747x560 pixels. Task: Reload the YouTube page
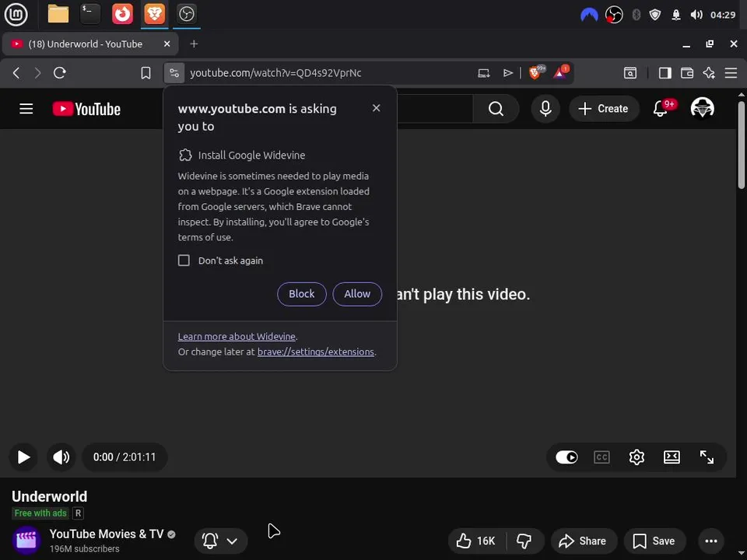click(60, 73)
